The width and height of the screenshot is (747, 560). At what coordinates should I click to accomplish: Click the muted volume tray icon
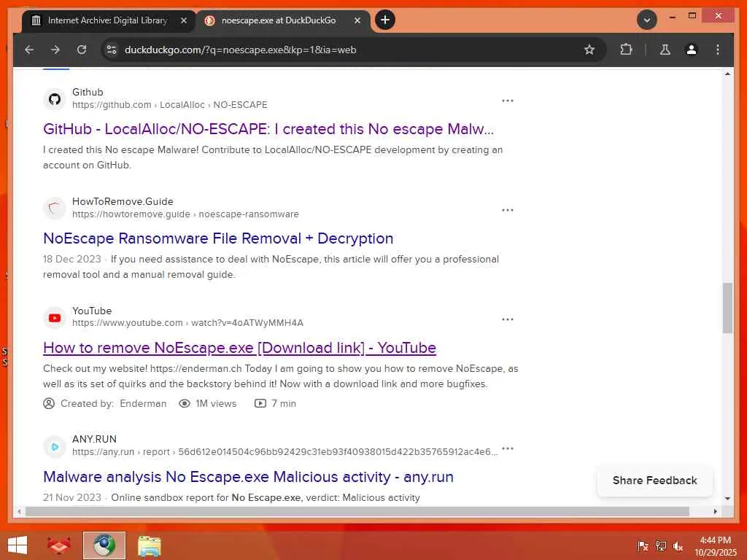pos(678,546)
